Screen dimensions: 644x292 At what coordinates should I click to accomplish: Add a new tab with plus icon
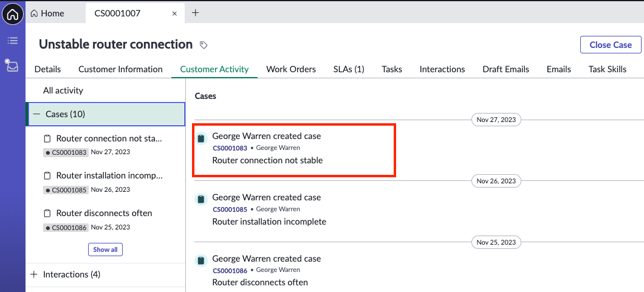tap(196, 13)
